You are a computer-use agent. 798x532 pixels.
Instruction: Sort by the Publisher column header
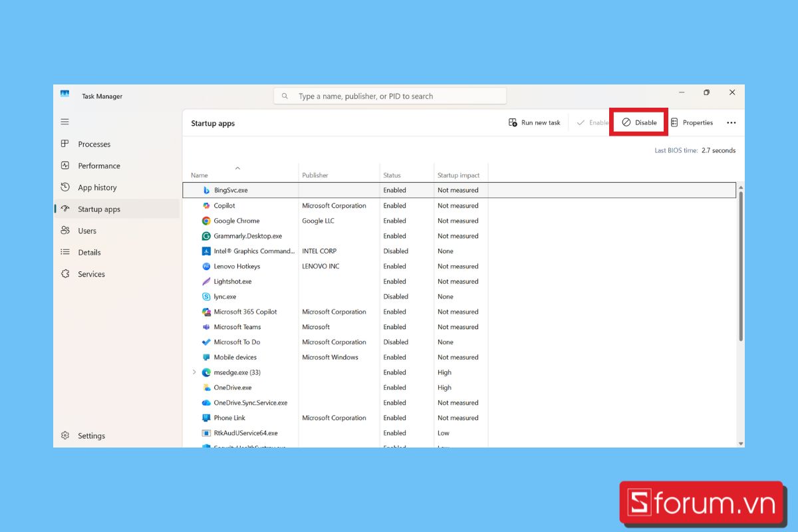(x=315, y=176)
